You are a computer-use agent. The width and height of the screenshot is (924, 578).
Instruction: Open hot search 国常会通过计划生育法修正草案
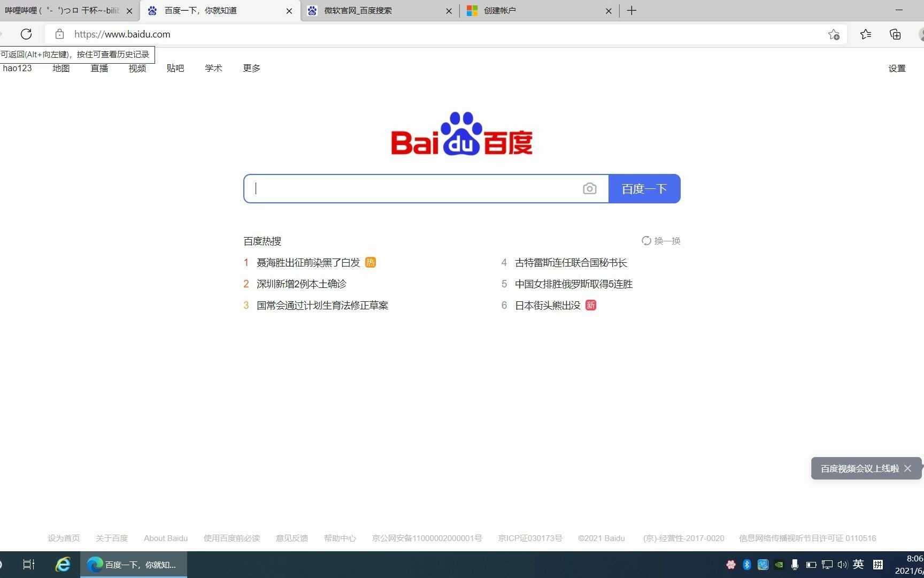(x=322, y=305)
